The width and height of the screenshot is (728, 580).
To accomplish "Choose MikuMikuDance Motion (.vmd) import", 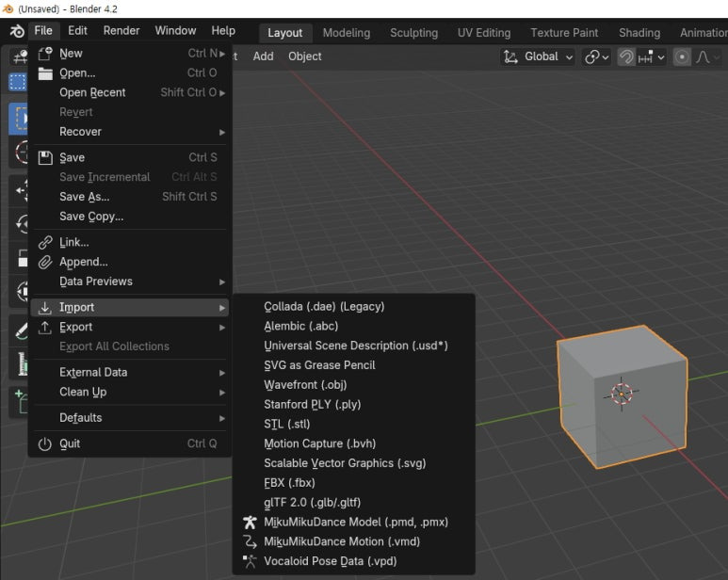I will point(353,541).
